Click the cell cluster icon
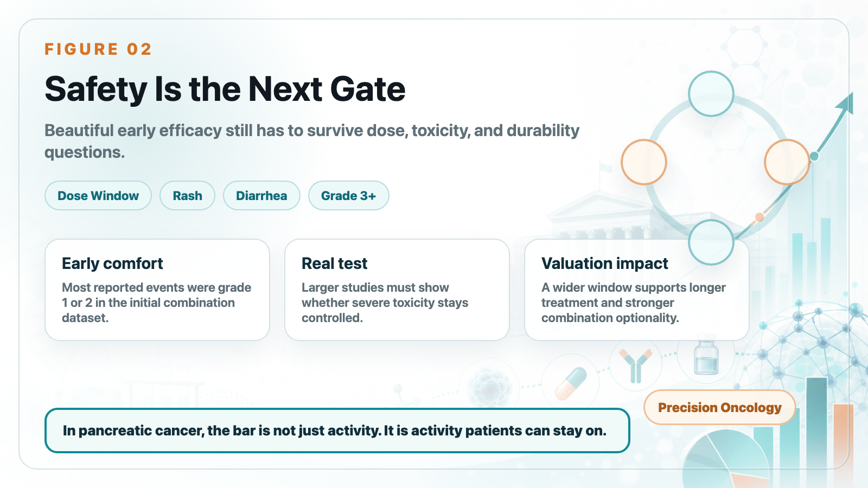The height and width of the screenshot is (488, 868). [x=490, y=388]
